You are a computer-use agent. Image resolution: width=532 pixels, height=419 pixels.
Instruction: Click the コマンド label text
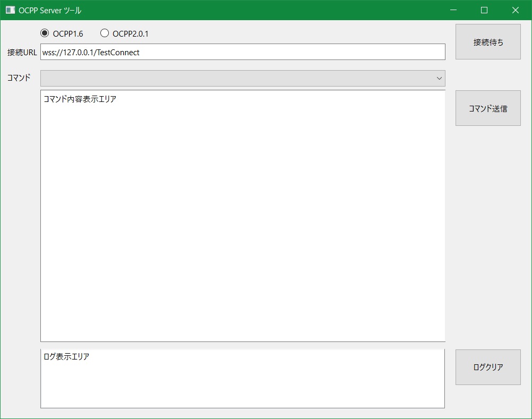pos(19,78)
